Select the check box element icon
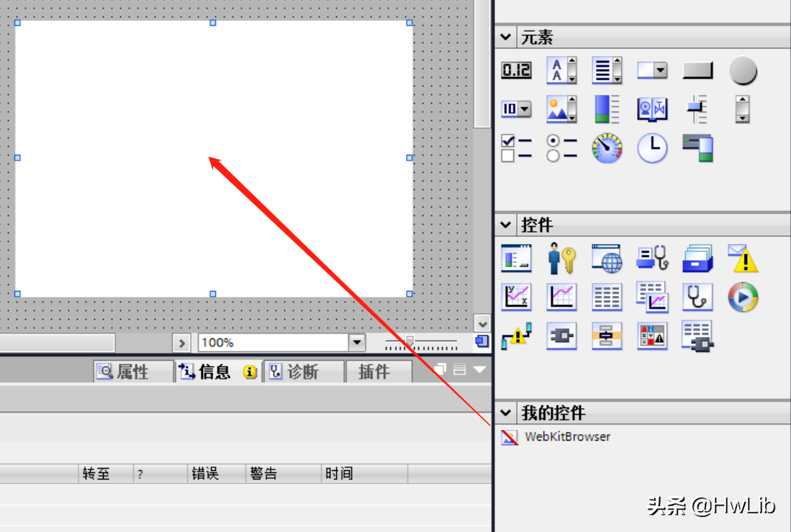The width and height of the screenshot is (791, 532). (515, 148)
